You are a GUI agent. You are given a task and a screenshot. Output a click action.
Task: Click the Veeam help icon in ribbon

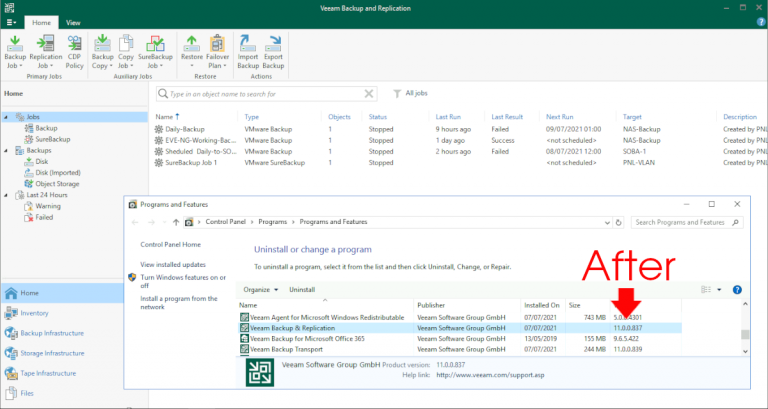click(x=761, y=22)
